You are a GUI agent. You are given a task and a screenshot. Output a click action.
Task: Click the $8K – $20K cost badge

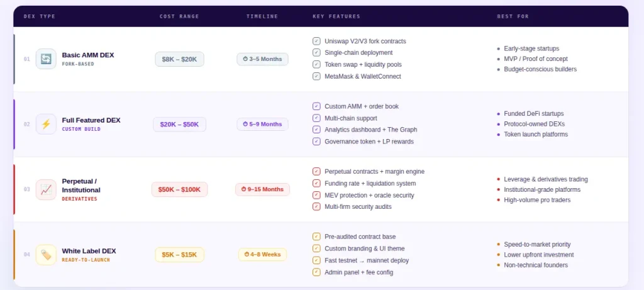[x=179, y=59]
